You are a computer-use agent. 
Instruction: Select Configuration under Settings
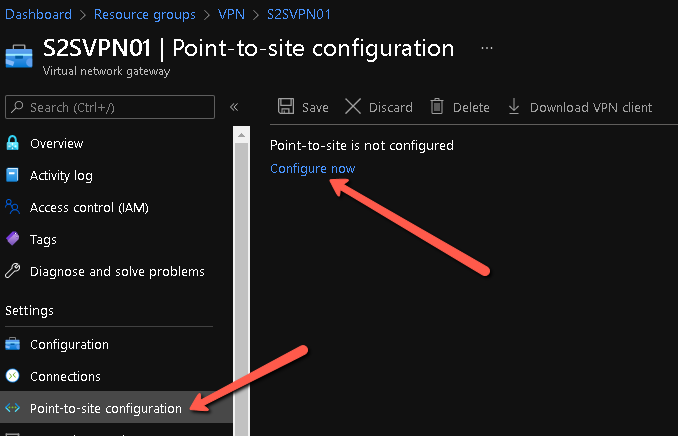(69, 344)
